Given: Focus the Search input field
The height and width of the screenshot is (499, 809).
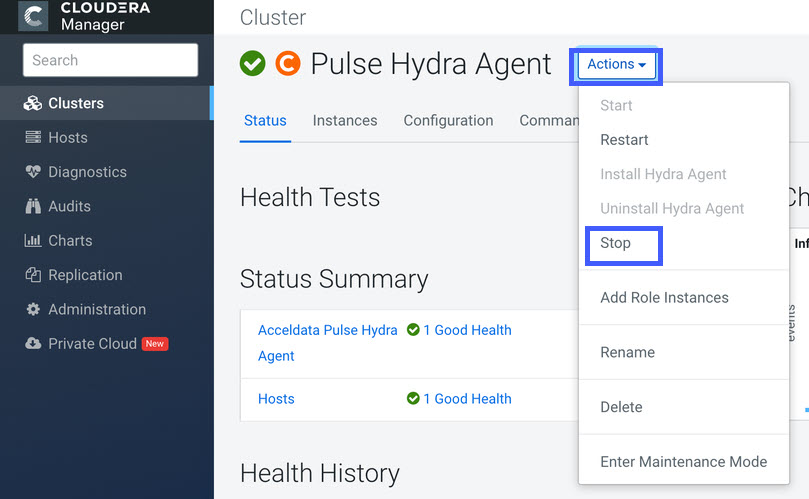Looking at the screenshot, I should tap(110, 60).
